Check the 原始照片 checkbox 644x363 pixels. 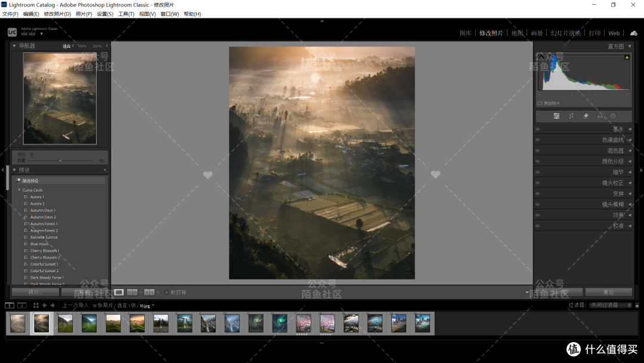(x=540, y=103)
